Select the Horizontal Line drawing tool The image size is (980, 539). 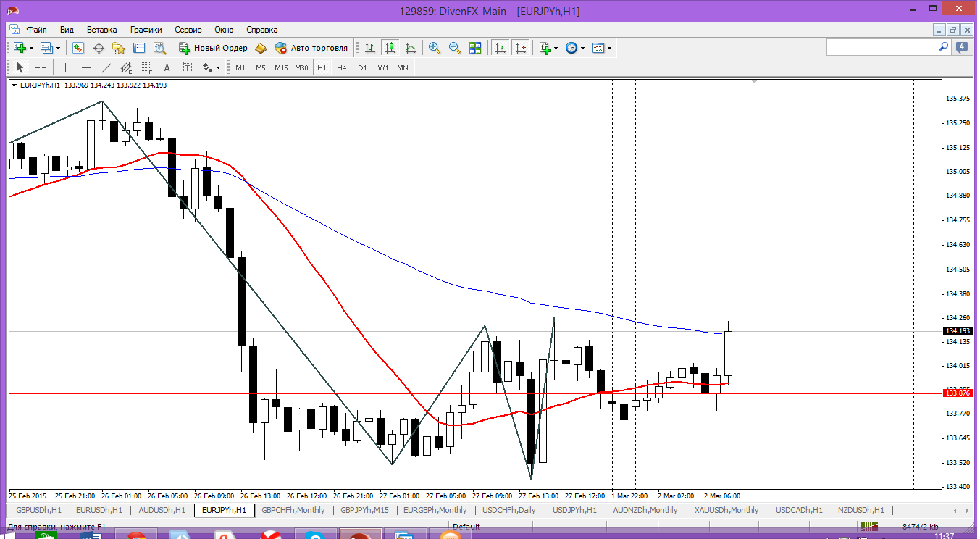pos(86,67)
